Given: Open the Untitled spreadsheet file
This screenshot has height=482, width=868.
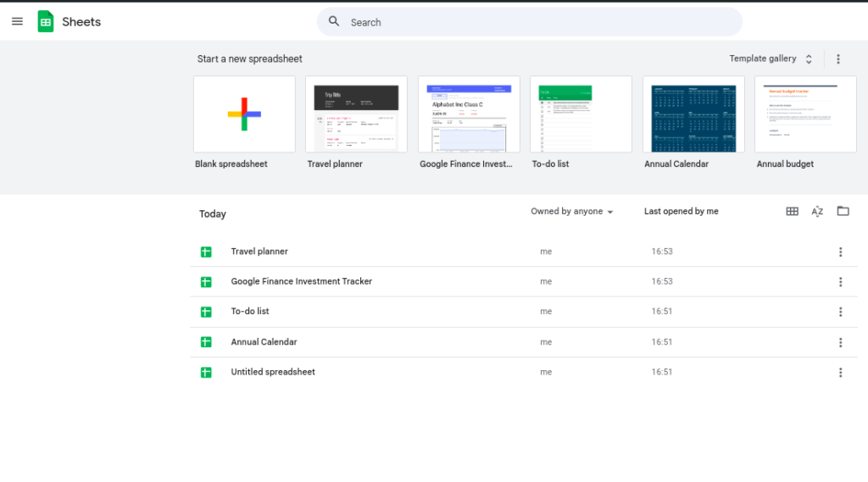Looking at the screenshot, I should pos(524,372).
